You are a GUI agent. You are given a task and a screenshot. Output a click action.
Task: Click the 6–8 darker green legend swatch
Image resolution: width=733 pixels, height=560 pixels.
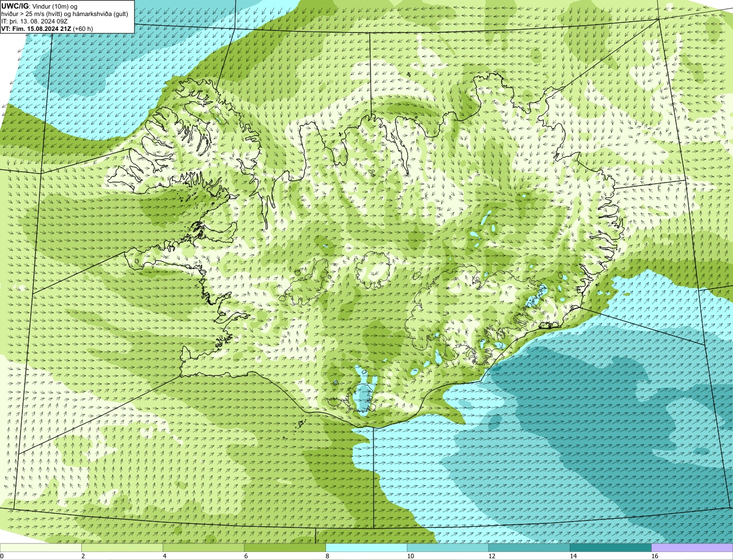285,548
